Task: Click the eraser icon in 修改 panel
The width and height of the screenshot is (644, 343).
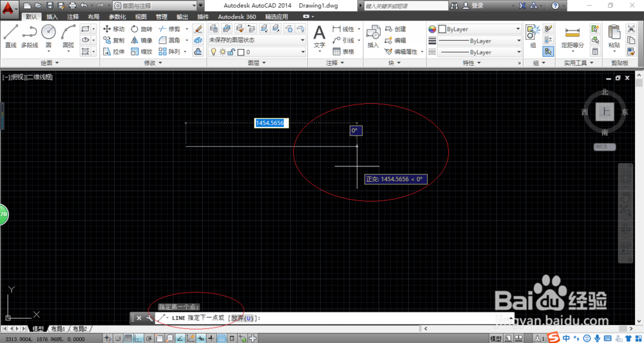Action: coord(198,29)
